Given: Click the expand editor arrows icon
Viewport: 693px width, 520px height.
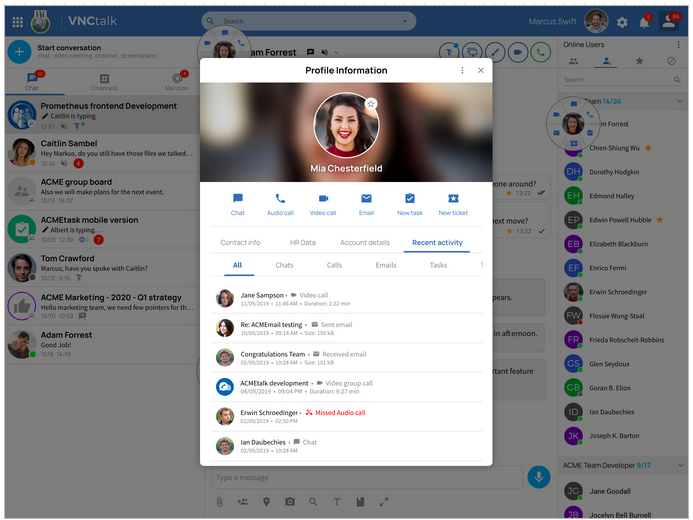Looking at the screenshot, I should point(384,502).
